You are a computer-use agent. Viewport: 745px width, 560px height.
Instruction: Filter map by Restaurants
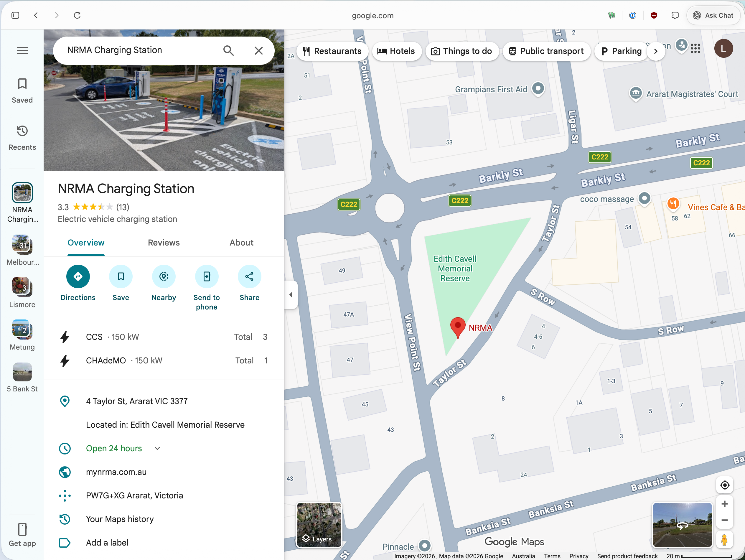coord(332,51)
